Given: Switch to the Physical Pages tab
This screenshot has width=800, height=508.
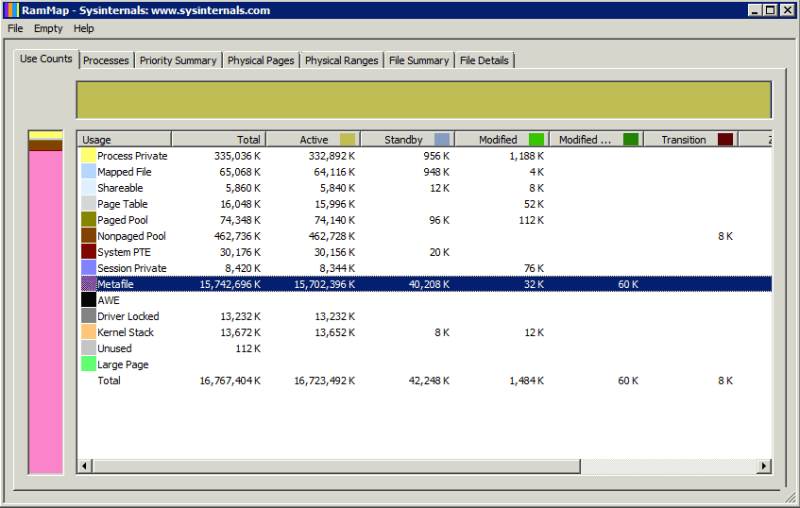Looking at the screenshot, I should click(261, 60).
